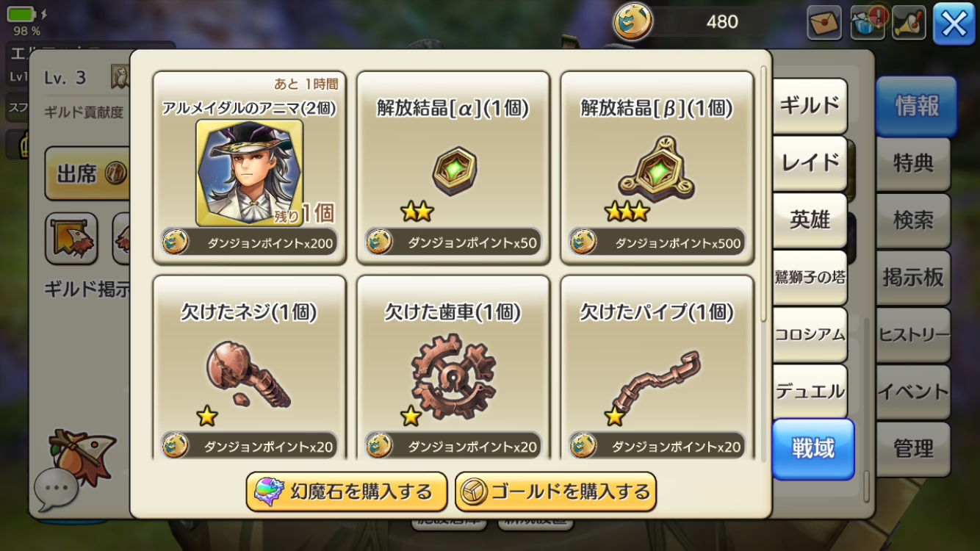Switch to the ギルド shop tab

pos(810,106)
